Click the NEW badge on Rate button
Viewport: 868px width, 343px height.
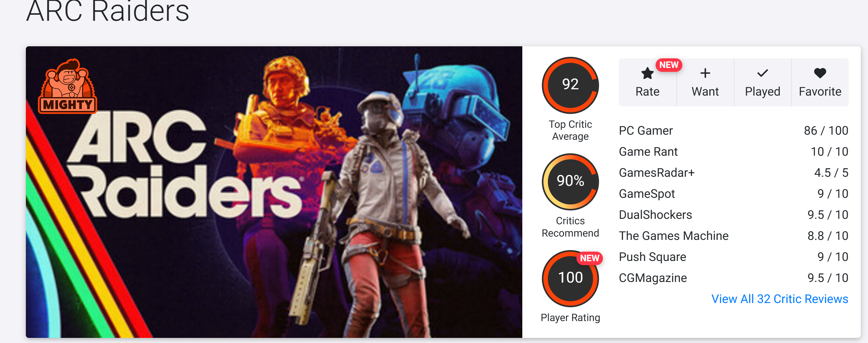click(x=669, y=65)
